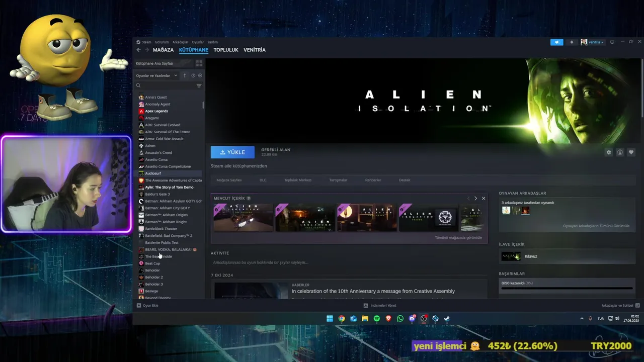The height and width of the screenshot is (362, 644).
Task: Open the venitria account dropdown
Action: click(x=592, y=42)
